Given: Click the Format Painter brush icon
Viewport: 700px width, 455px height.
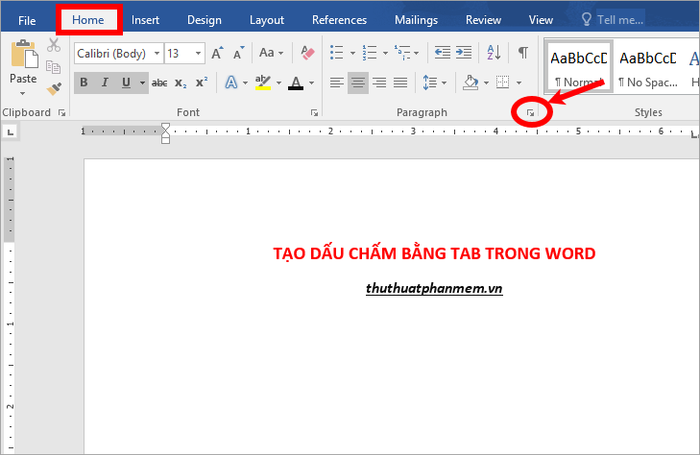Looking at the screenshot, I should click(54, 89).
